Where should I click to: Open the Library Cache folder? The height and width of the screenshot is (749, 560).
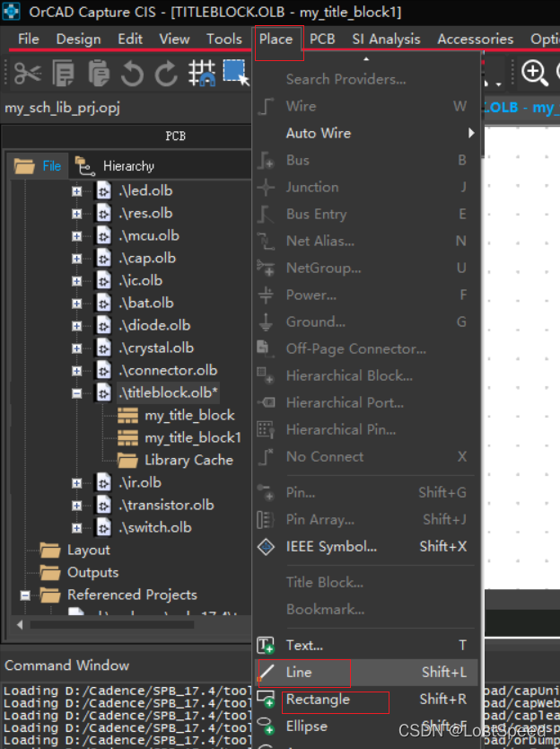188,460
